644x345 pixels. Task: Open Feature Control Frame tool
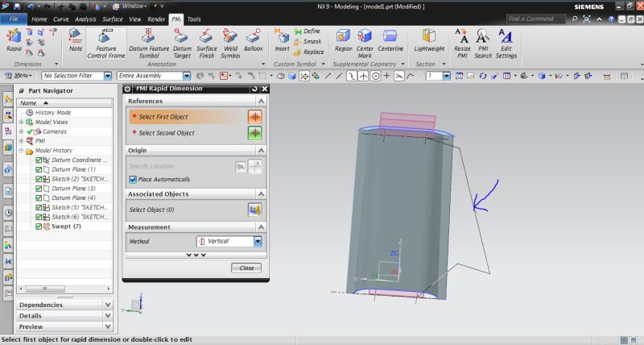(106, 44)
